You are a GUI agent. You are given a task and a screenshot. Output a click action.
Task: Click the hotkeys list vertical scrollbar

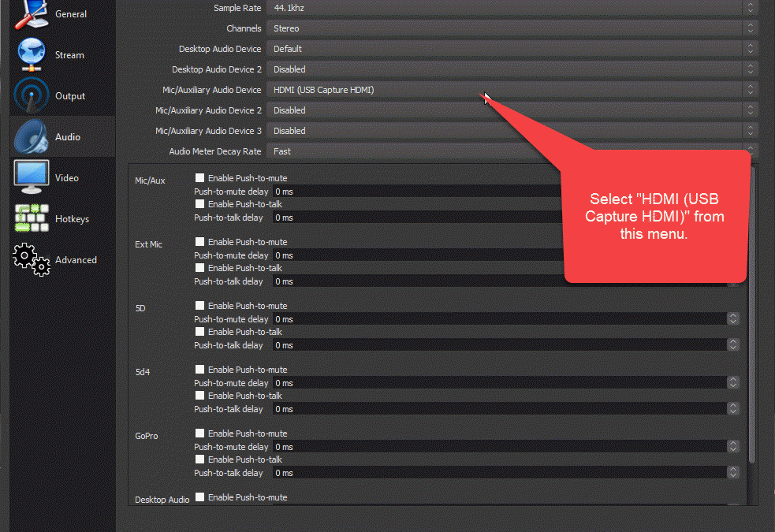pyautogui.click(x=752, y=315)
